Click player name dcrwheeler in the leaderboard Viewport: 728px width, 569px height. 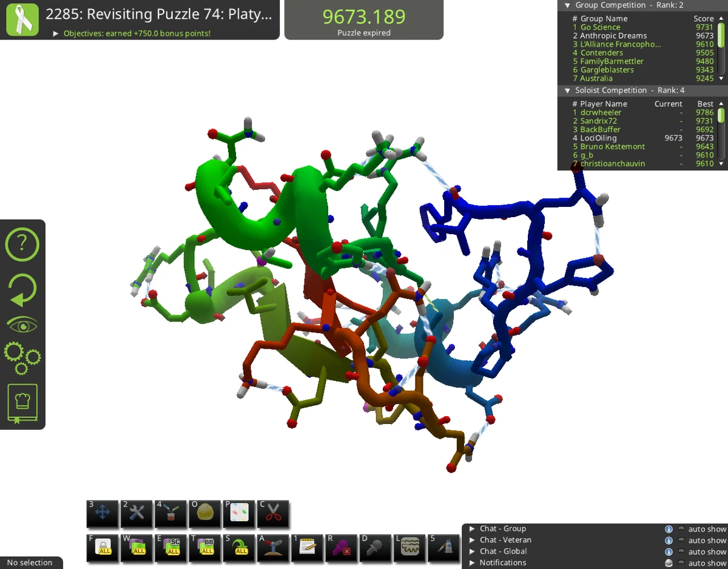tap(601, 112)
